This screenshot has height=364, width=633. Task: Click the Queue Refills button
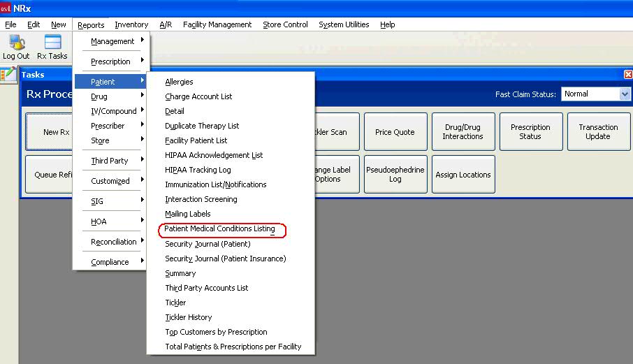point(49,175)
